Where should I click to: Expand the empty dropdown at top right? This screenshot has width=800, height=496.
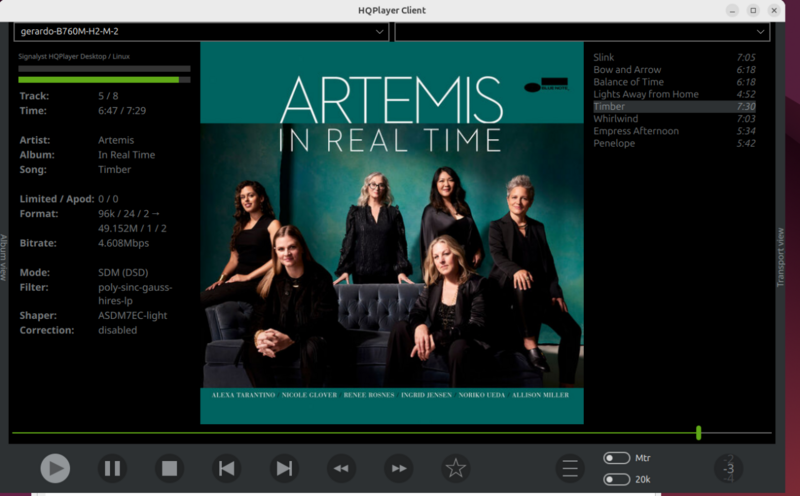pyautogui.click(x=582, y=32)
